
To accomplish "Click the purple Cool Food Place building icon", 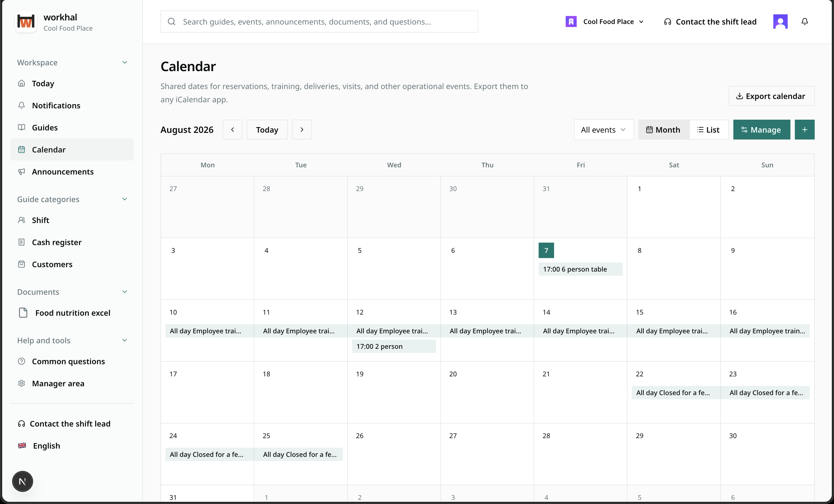I will (x=571, y=22).
